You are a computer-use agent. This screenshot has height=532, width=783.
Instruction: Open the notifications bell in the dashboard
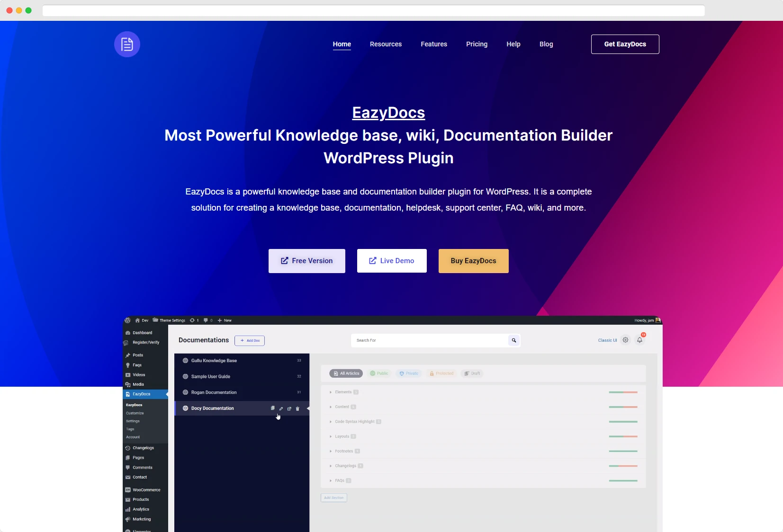(640, 340)
